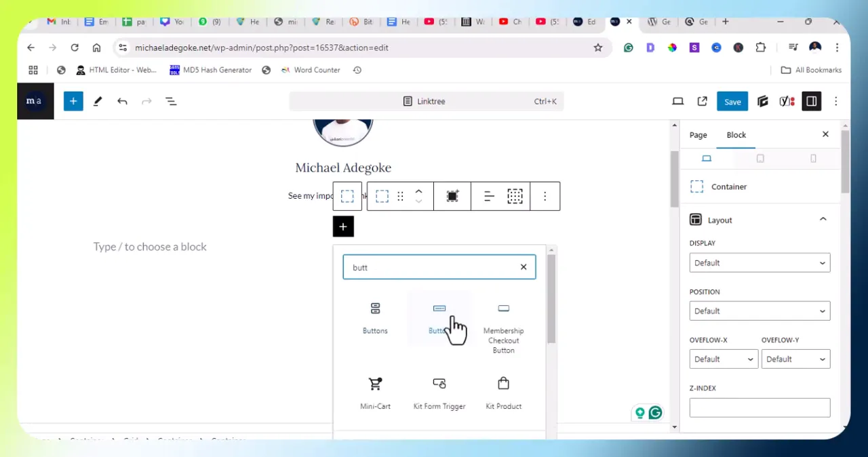Image resolution: width=868 pixels, height=457 pixels.
Task: Click the Container block type icon in toolbar
Action: [x=382, y=197]
